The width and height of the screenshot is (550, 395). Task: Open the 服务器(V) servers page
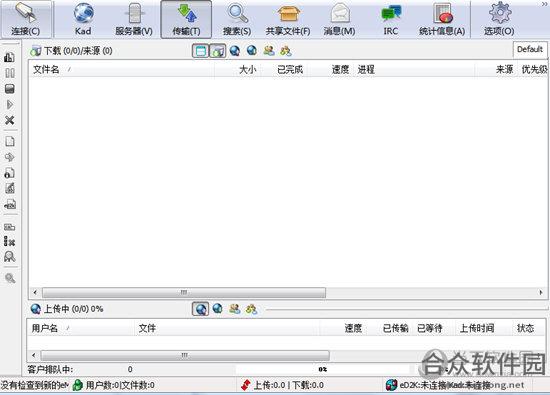pos(134,19)
